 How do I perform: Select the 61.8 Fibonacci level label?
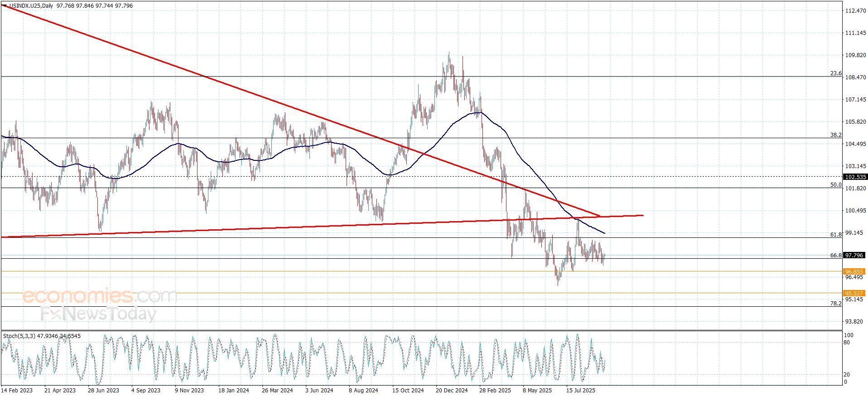click(835, 235)
